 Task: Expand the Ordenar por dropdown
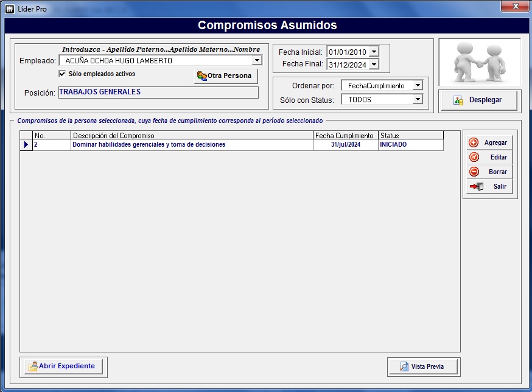[x=418, y=86]
